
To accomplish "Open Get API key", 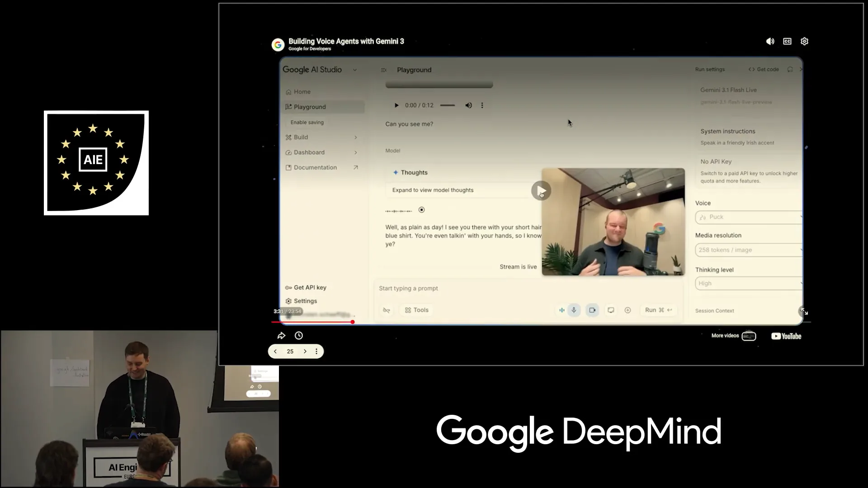I will (x=306, y=288).
